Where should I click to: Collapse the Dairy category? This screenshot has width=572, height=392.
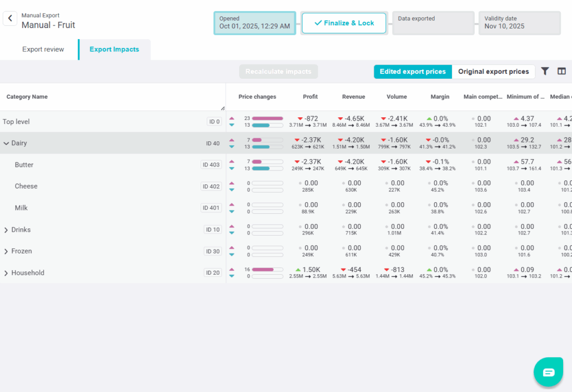pos(6,144)
